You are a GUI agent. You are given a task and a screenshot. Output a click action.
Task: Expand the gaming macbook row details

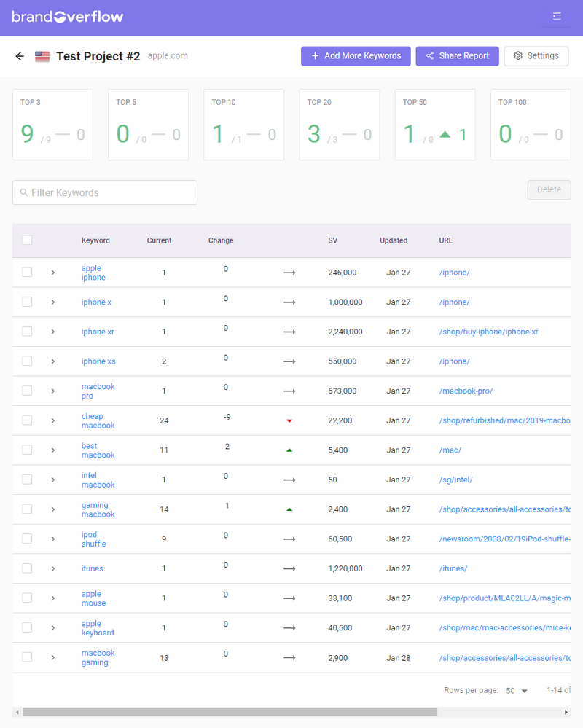(53, 509)
